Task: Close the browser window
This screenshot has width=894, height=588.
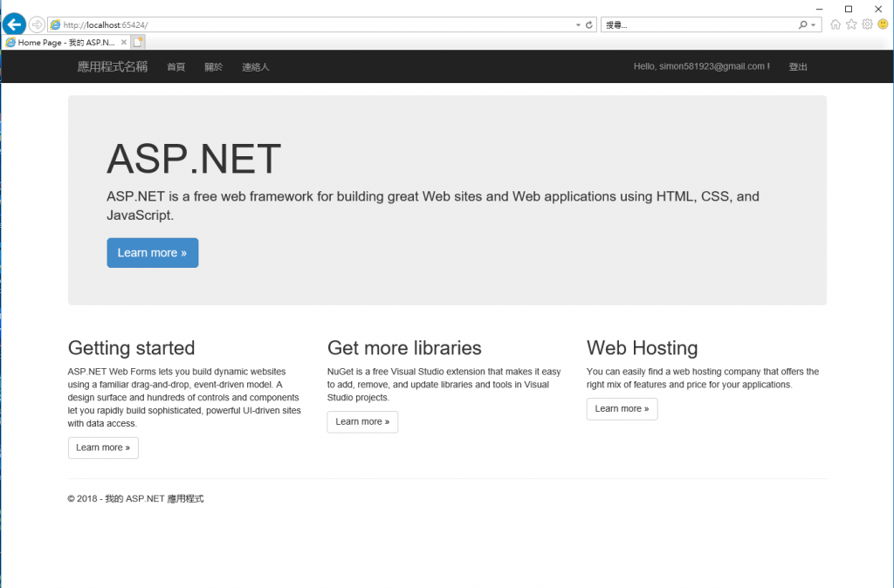Action: pos(878,9)
